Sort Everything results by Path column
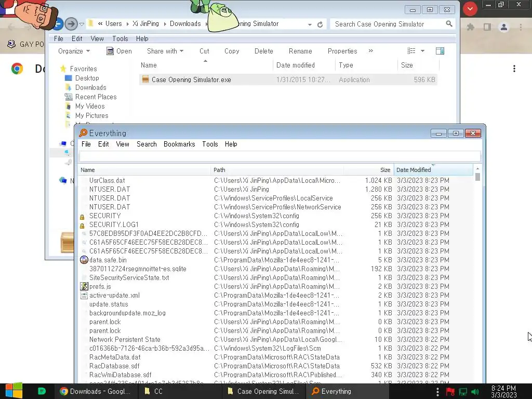 click(x=277, y=170)
